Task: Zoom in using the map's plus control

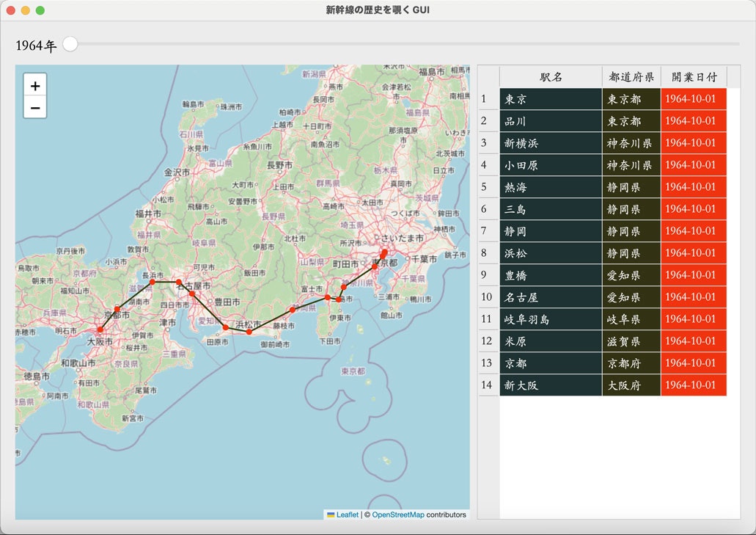Action: pyautogui.click(x=34, y=85)
